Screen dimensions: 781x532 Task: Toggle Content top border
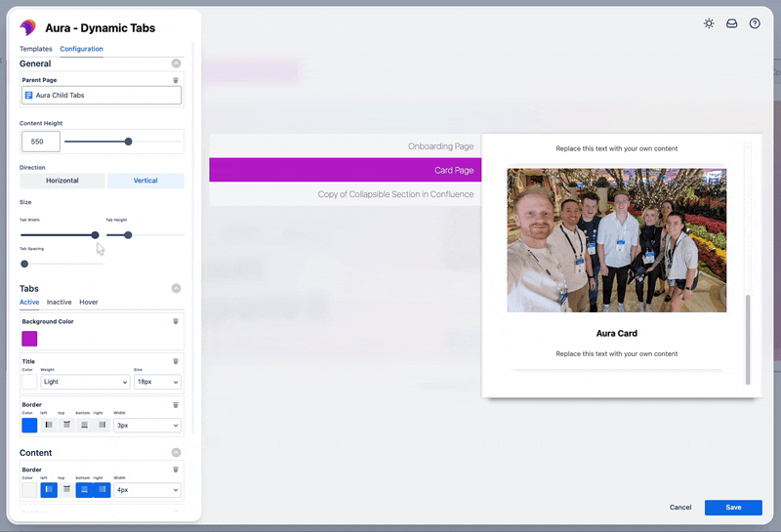coord(66,490)
